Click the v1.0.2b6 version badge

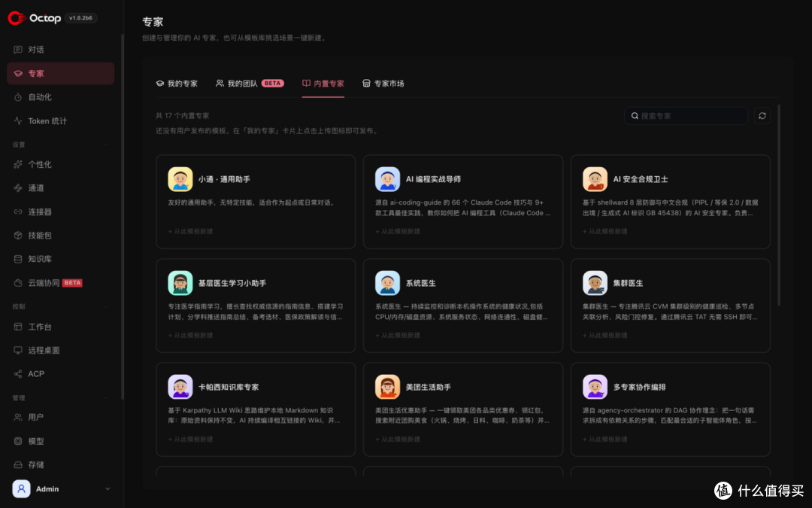click(x=80, y=18)
